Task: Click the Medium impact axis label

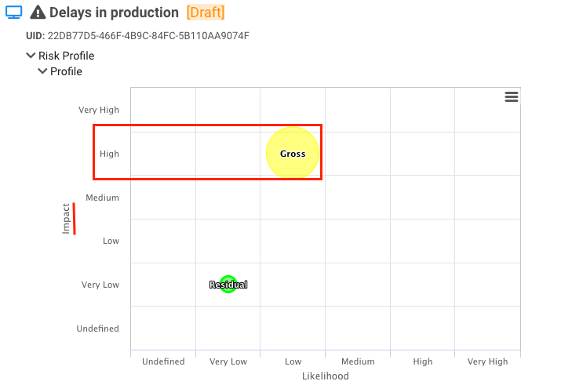Action: click(x=103, y=198)
